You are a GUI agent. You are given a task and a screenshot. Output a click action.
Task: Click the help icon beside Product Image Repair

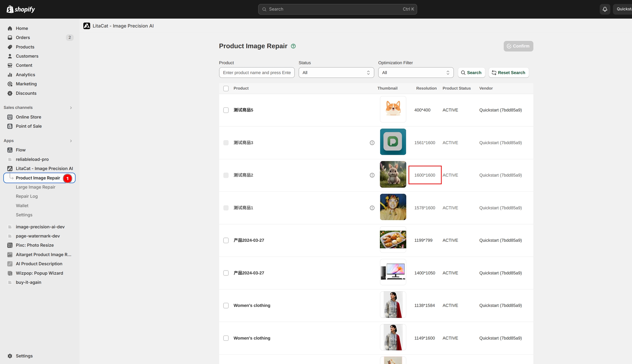click(293, 46)
